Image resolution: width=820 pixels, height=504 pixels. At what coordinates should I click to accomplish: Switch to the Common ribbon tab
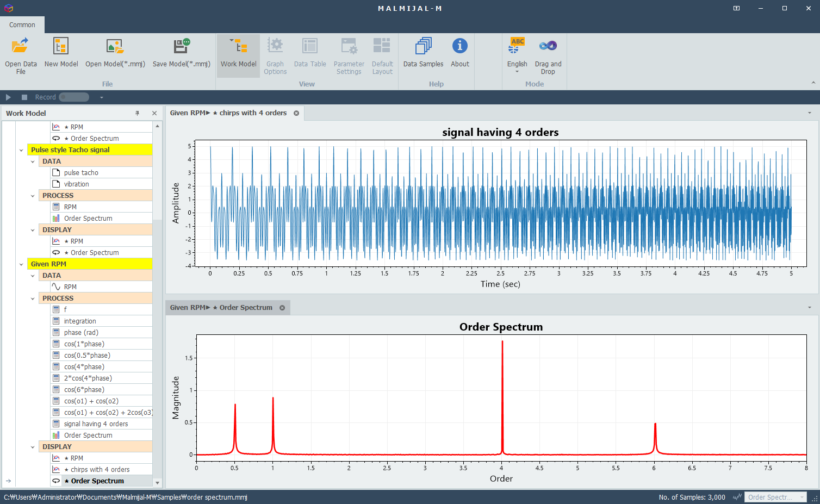(22, 25)
